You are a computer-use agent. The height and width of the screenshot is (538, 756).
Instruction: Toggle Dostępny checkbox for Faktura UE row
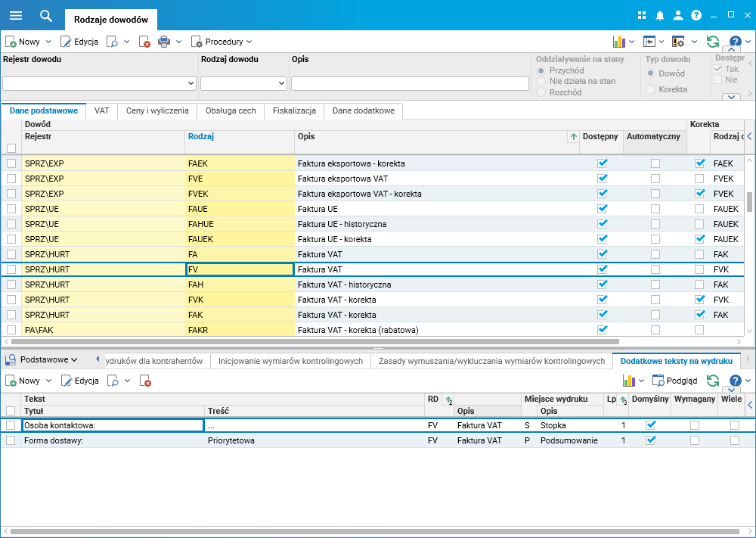tap(603, 209)
